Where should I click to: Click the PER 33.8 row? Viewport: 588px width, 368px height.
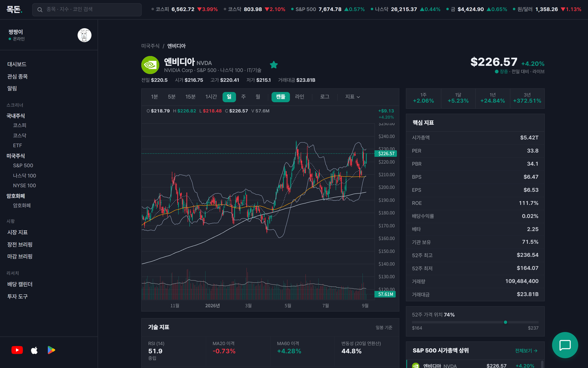[475, 151]
